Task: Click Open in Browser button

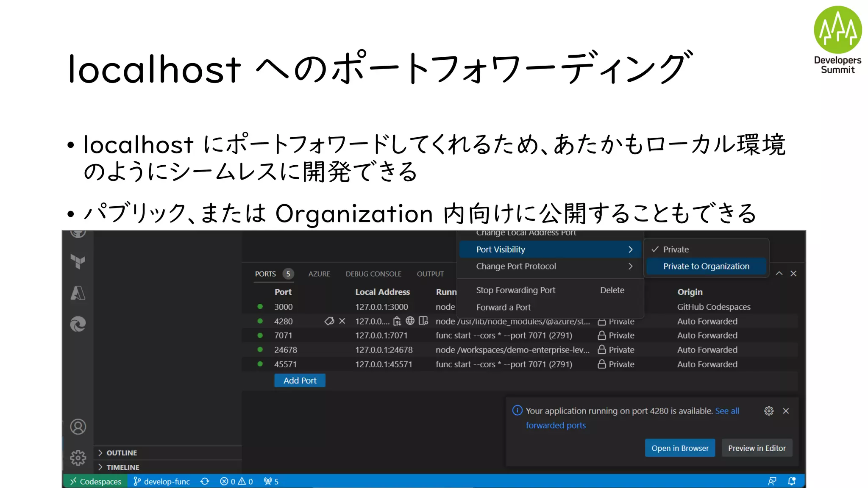Action: [680, 448]
